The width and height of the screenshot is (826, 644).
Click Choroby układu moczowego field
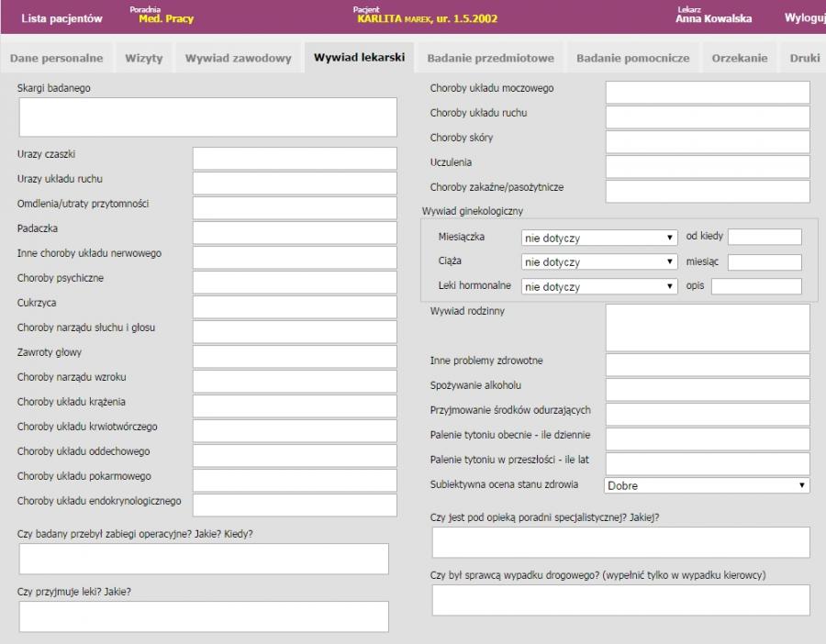708,92
